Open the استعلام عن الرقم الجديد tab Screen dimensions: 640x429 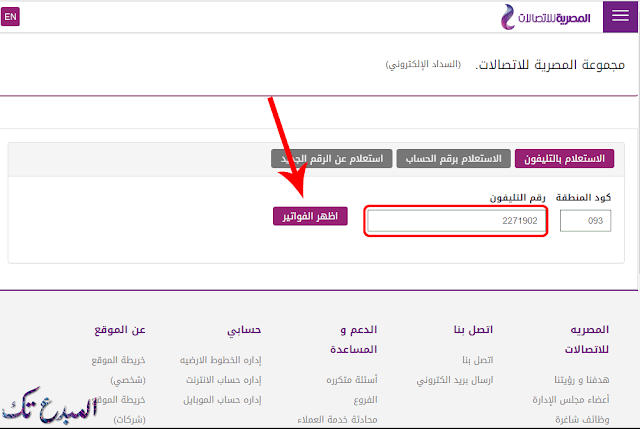[x=331, y=159]
